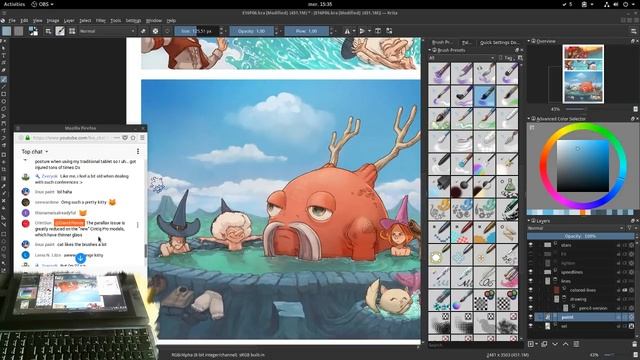640x360 pixels.
Task: Select the Freehand Brush tool in toolbox
Action: click(x=4, y=79)
